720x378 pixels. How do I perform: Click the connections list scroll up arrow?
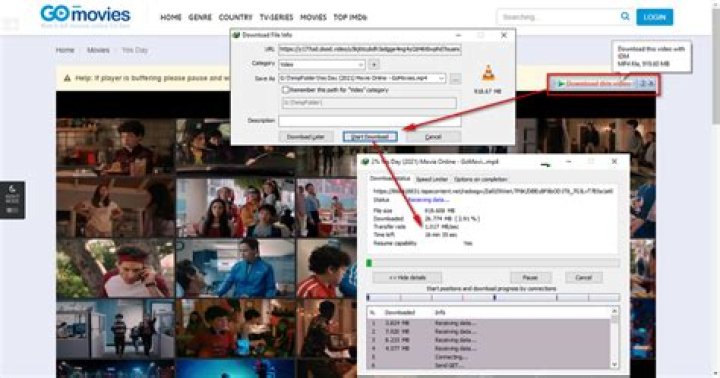(614, 311)
